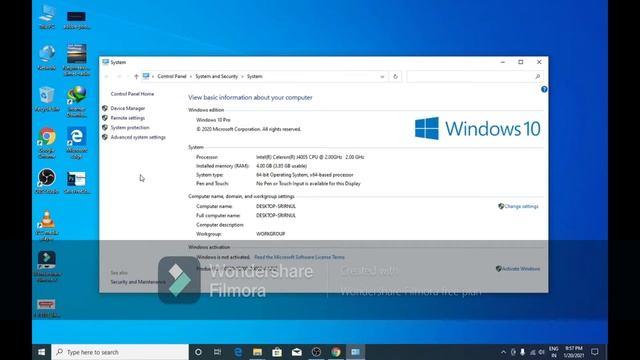Viewport: 640px width, 360px height.
Task: Click Change settings for computer name
Action: tap(521, 206)
